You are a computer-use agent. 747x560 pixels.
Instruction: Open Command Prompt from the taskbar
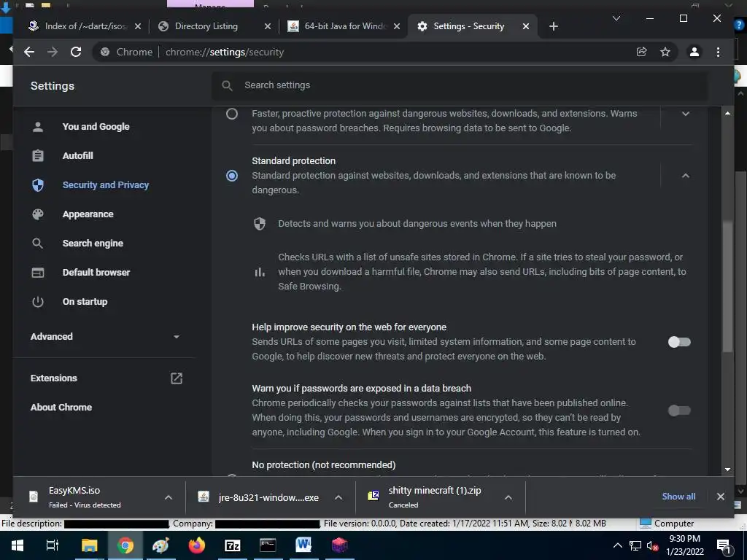click(268, 545)
